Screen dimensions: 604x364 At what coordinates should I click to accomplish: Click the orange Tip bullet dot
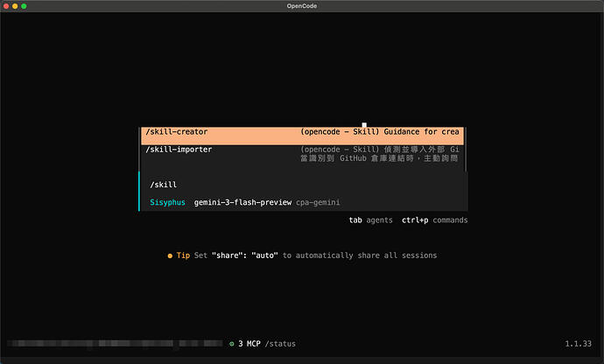tap(170, 255)
